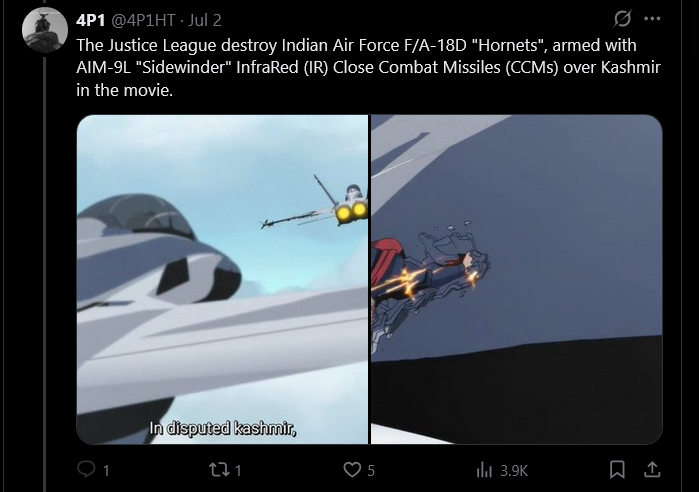
Task: Open the Jul 2 post timestamp
Action: 205,20
